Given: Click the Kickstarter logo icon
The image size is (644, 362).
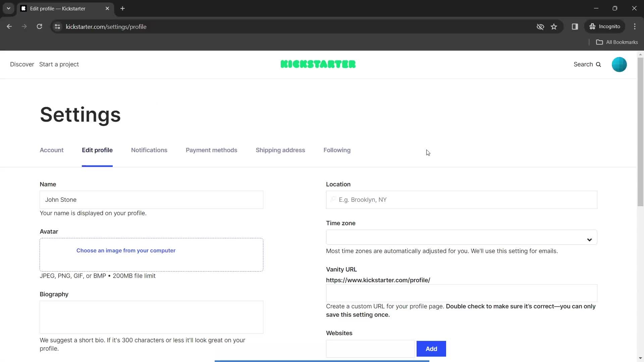Looking at the screenshot, I should (318, 65).
